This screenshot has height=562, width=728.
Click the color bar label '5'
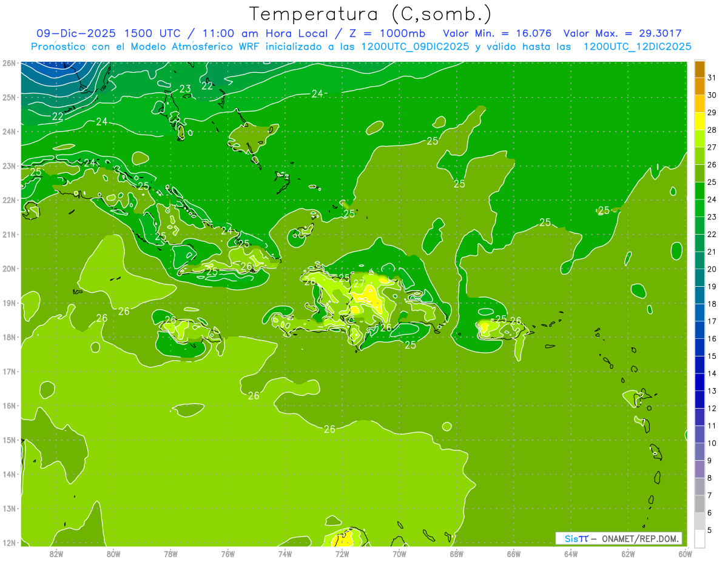710,530
